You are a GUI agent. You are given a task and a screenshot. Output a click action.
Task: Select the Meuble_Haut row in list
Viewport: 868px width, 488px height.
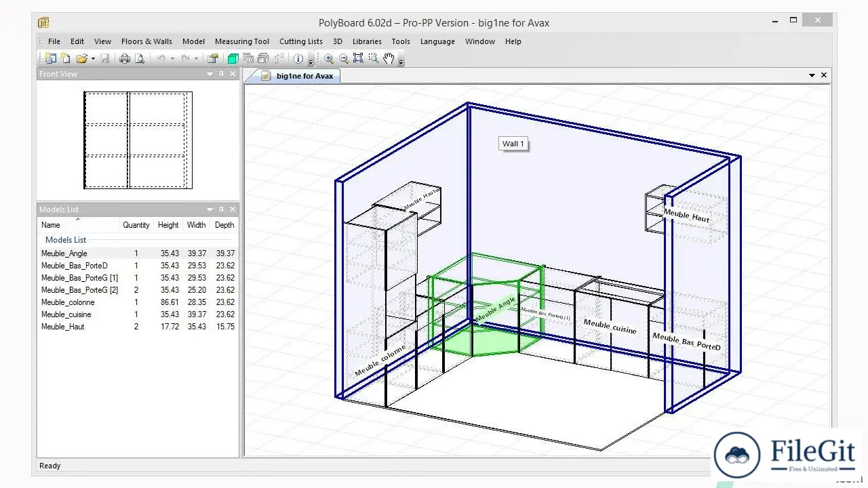pyautogui.click(x=138, y=327)
